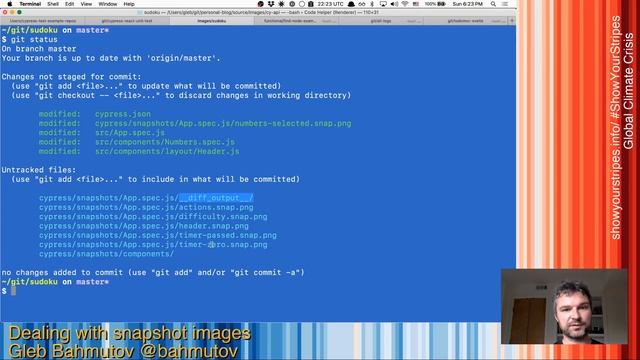640x360 pixels.
Task: Click the 'Untracked files:' heading
Action: (39, 170)
